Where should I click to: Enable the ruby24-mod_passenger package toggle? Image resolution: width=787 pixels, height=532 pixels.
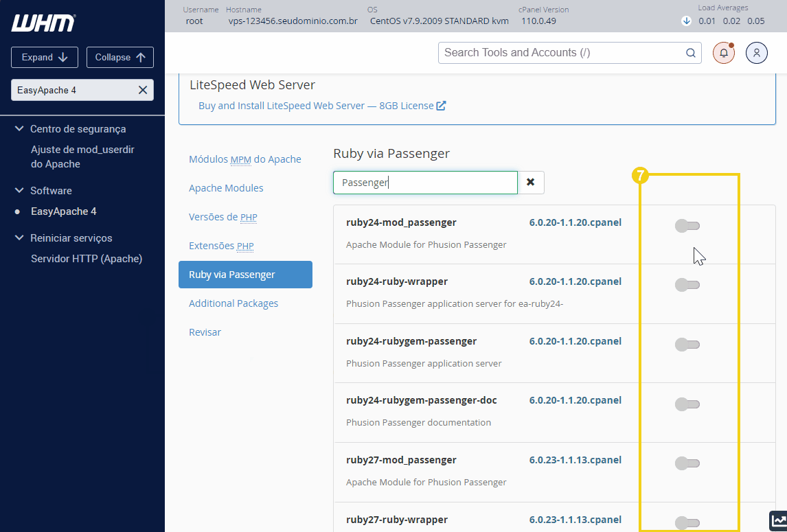(x=687, y=224)
